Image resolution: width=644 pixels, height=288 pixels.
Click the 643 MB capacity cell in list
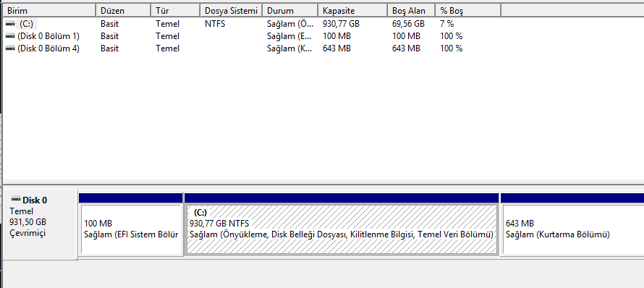(336, 48)
